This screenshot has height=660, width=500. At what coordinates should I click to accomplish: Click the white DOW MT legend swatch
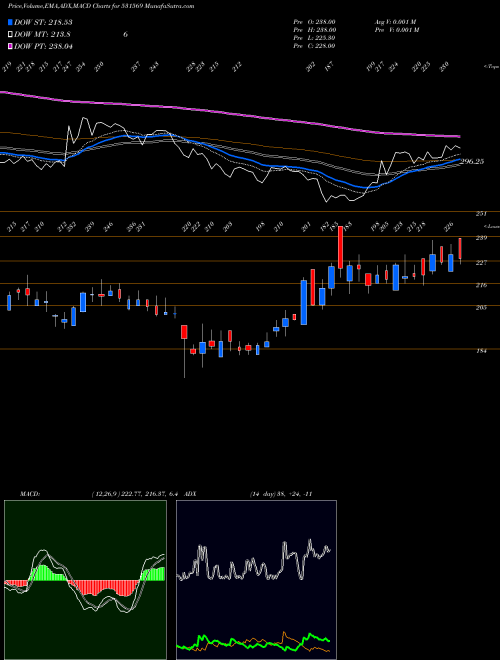click(10, 35)
